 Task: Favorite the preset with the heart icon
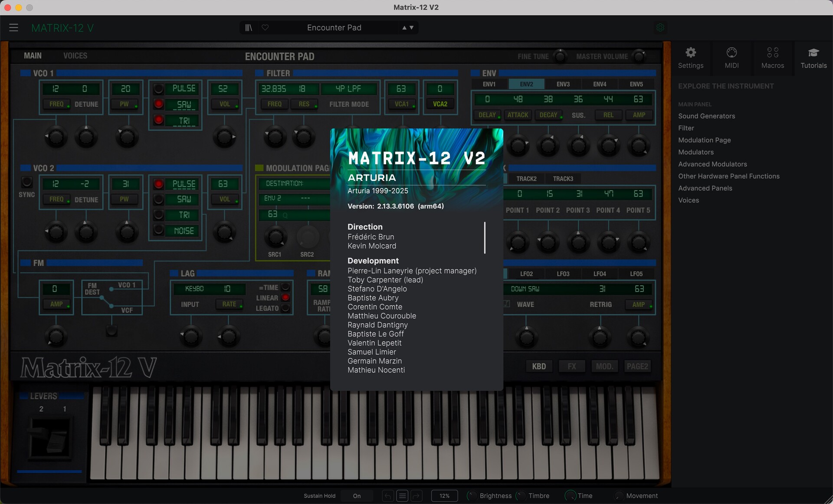(265, 28)
